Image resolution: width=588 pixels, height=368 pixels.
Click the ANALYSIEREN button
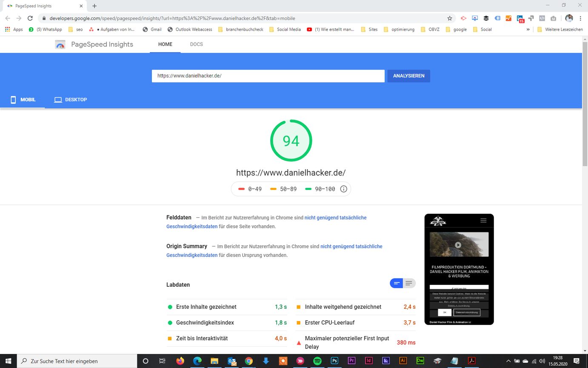tap(408, 76)
